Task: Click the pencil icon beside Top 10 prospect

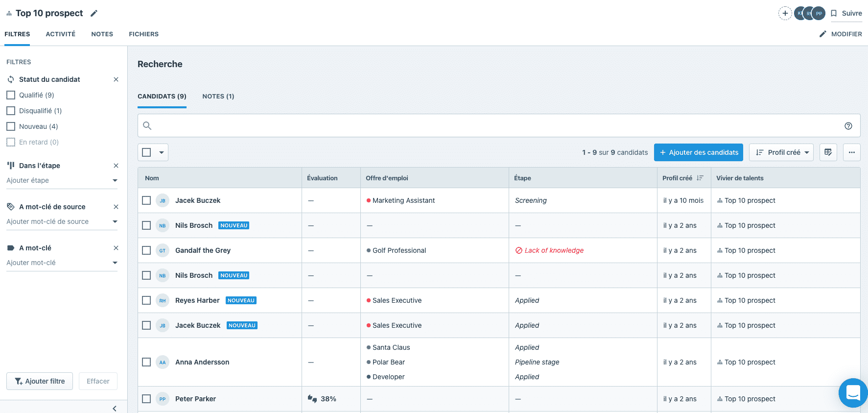Action: tap(94, 14)
